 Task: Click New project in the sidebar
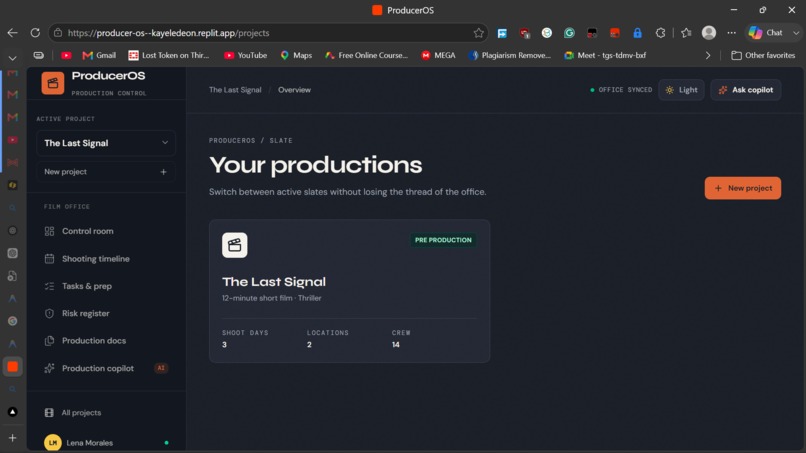tap(106, 172)
